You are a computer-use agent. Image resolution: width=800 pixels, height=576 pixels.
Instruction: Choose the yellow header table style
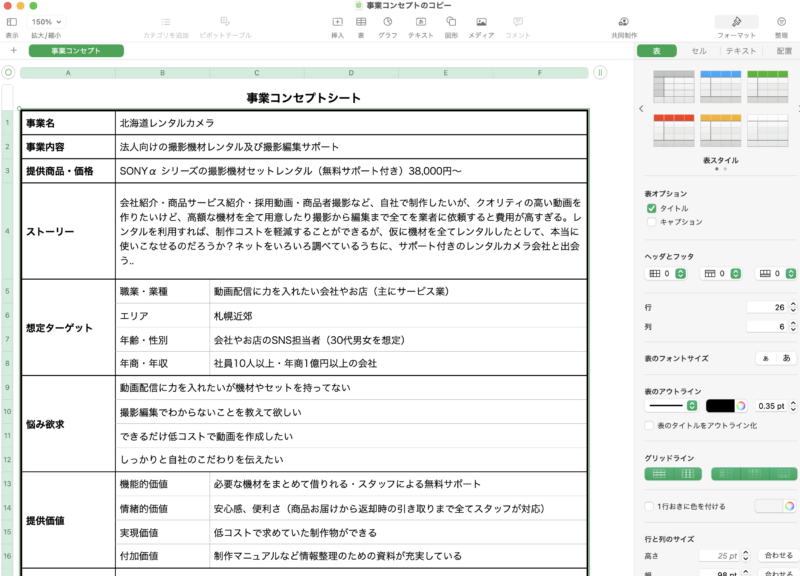[x=720, y=131]
